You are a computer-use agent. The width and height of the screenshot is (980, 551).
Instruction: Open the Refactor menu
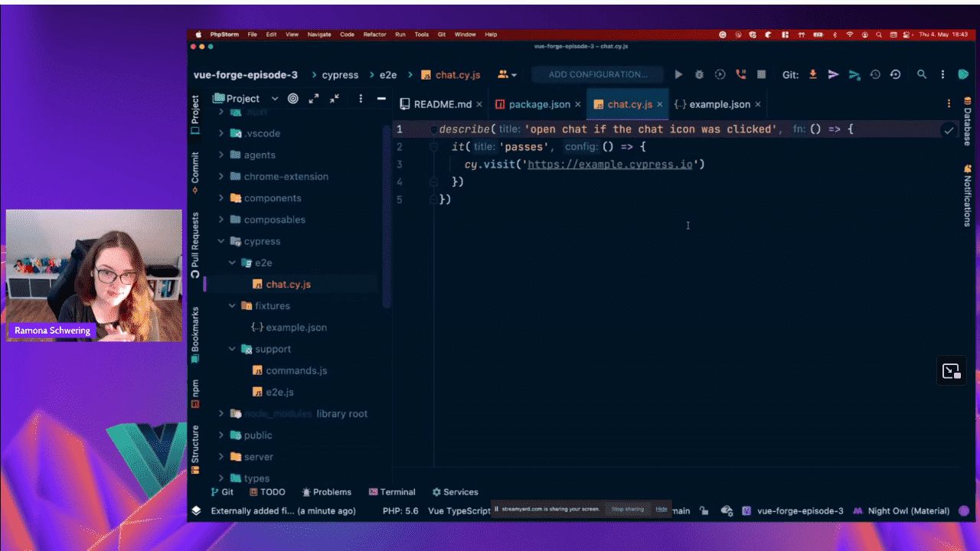(374, 34)
